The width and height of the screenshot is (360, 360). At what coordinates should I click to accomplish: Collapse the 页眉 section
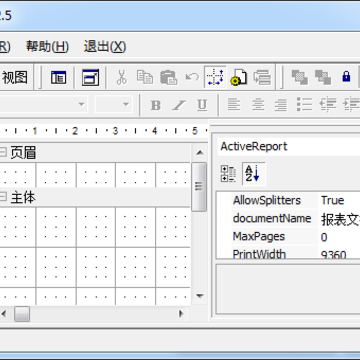click(3, 152)
